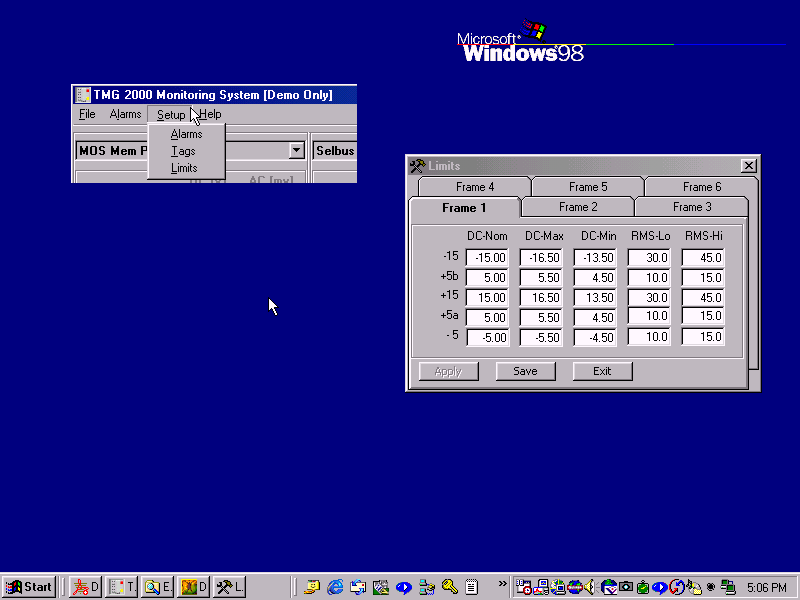The width and height of the screenshot is (800, 600).
Task: Switch to the Frame 3 tab
Action: (691, 207)
